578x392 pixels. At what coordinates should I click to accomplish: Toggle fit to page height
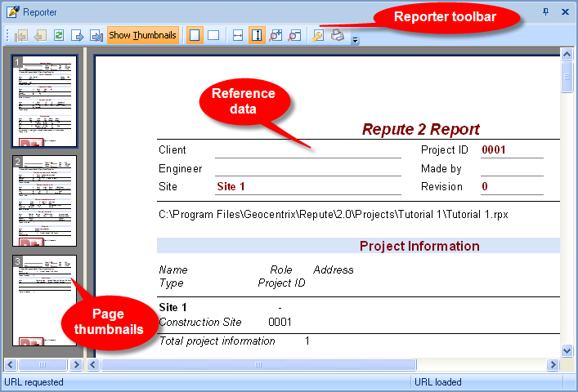point(257,35)
